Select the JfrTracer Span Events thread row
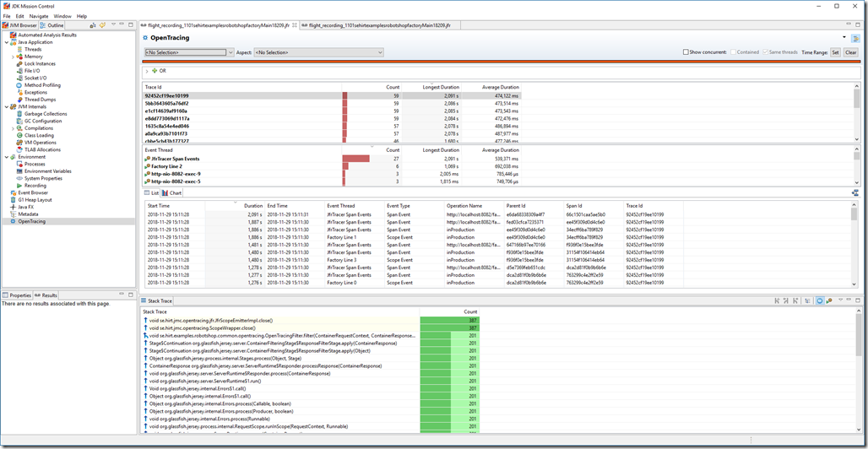This screenshot has width=868, height=449. pos(332,159)
